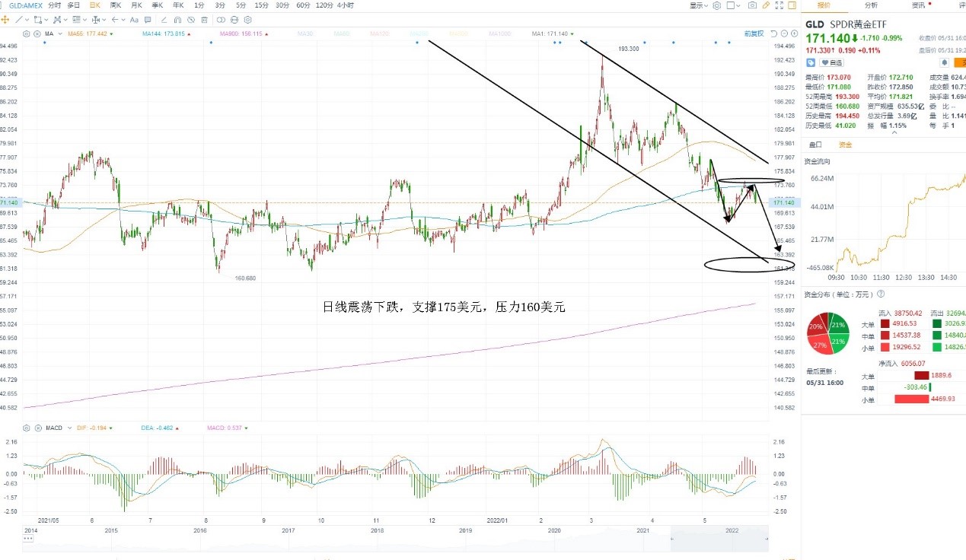Hide all drawings using the eye-slash icon
Image resolution: width=966 pixels, height=560 pixels.
(191, 20)
